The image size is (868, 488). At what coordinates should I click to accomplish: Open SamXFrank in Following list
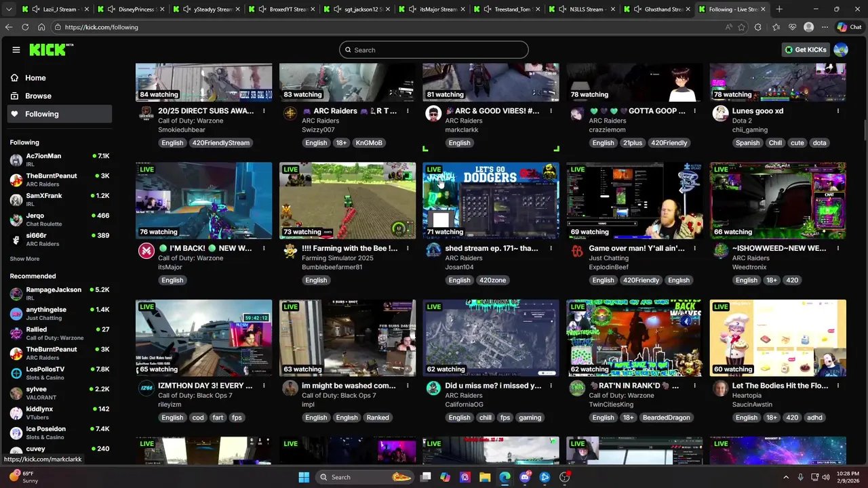click(x=59, y=199)
